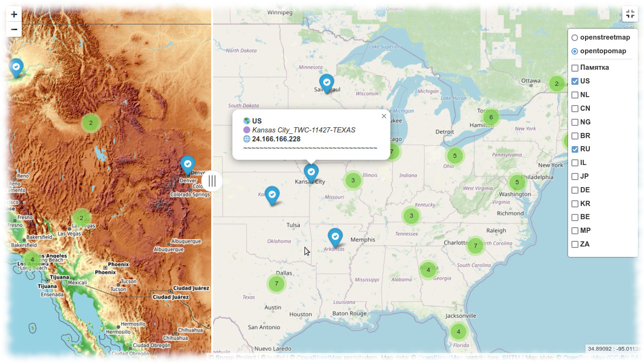Exit fullscreen map view
The image size is (644, 362).
[630, 14]
